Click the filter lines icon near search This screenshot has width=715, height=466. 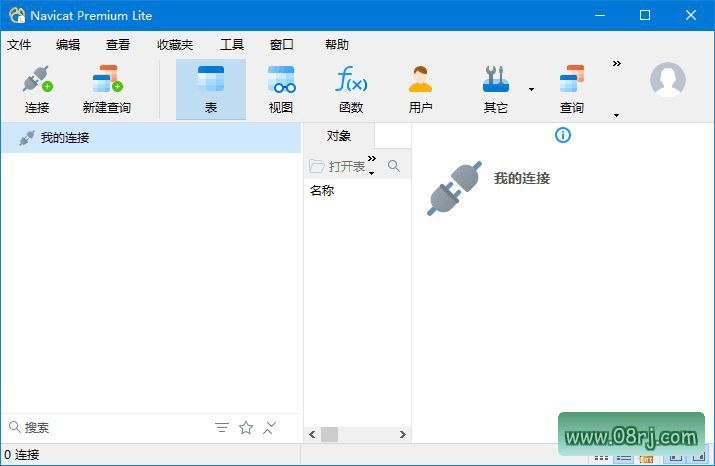pyautogui.click(x=222, y=427)
